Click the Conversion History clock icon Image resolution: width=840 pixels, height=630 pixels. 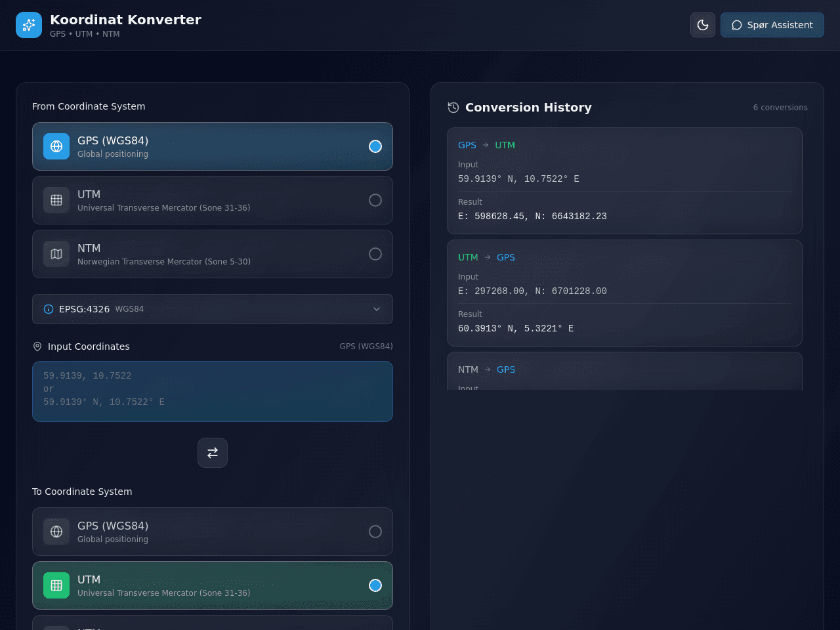coord(453,108)
